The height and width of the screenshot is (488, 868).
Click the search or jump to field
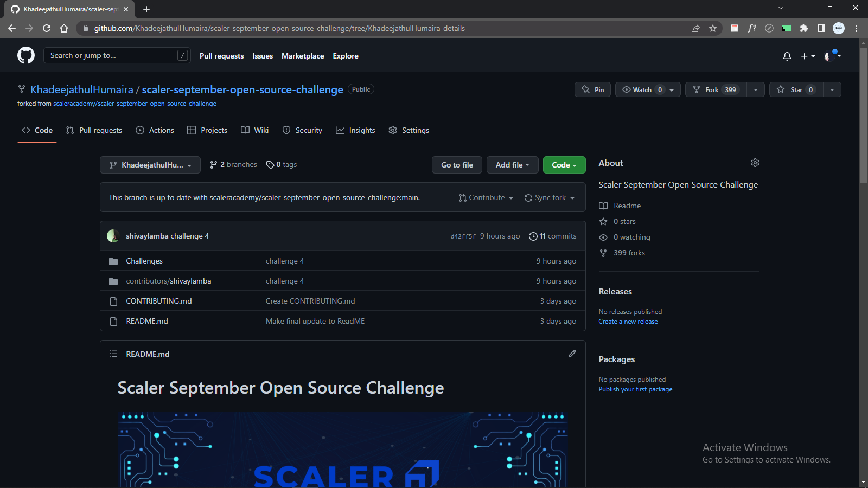pos(117,55)
